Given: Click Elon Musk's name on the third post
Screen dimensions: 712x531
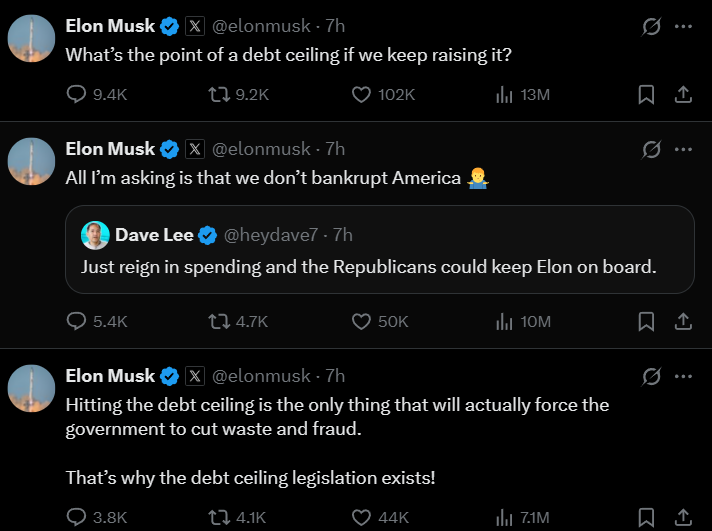Looking at the screenshot, I should coord(110,376).
